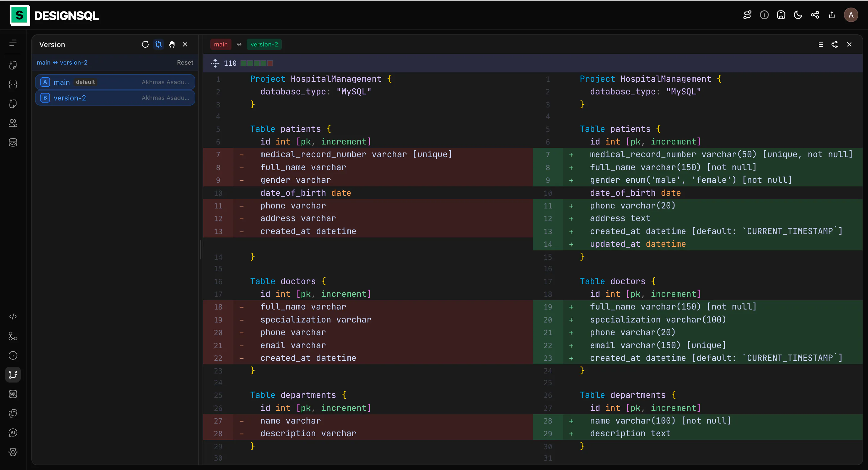
Task: Open the sidebar hamburger menu
Action: pos(13,43)
